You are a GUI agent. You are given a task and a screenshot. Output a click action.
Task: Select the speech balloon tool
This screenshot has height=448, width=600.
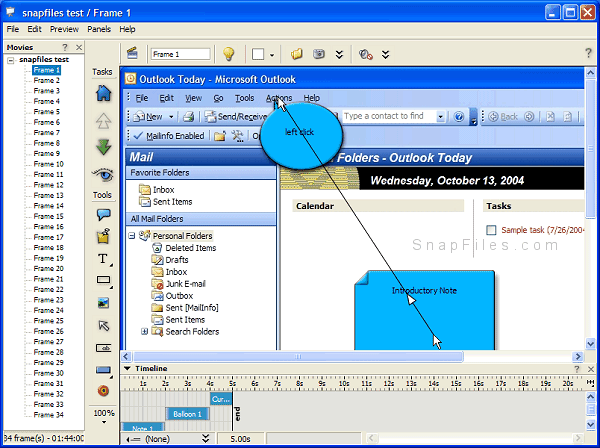click(x=103, y=214)
